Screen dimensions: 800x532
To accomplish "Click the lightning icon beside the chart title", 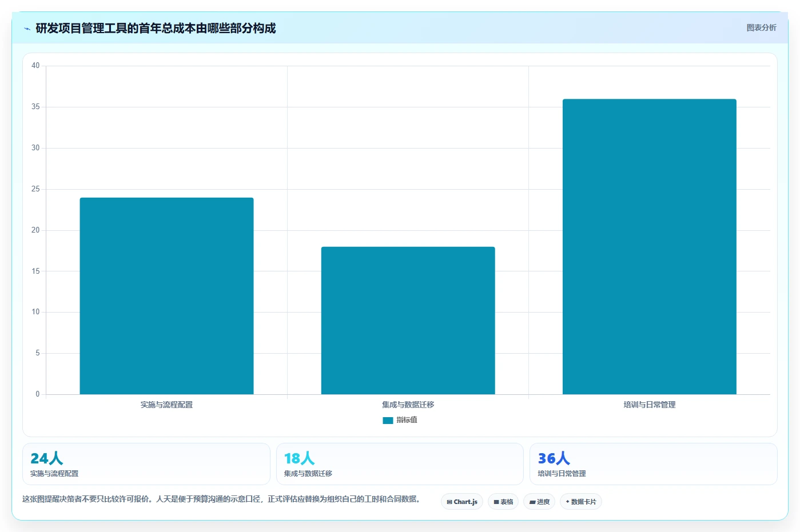I will (27, 29).
